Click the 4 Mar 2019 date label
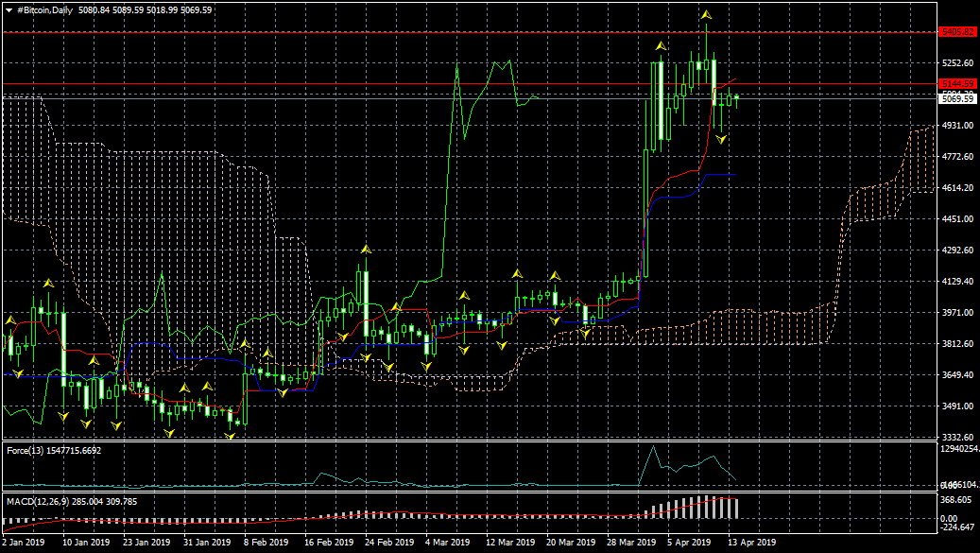This screenshot has height=553, width=980. [x=447, y=543]
